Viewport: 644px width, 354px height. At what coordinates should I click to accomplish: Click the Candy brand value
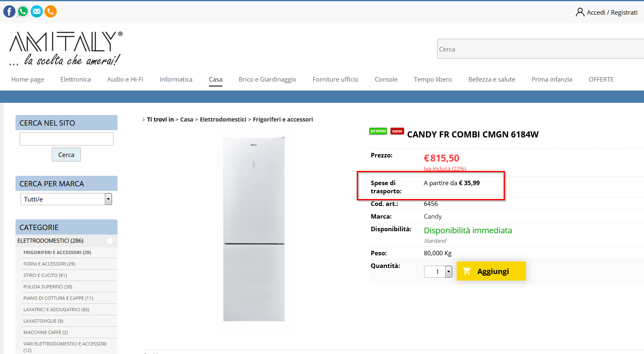click(x=433, y=217)
